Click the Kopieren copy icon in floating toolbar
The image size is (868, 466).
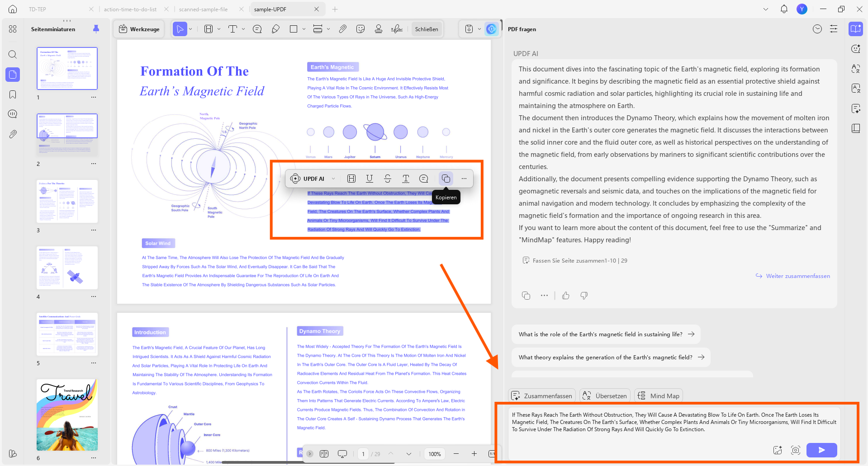click(446, 179)
